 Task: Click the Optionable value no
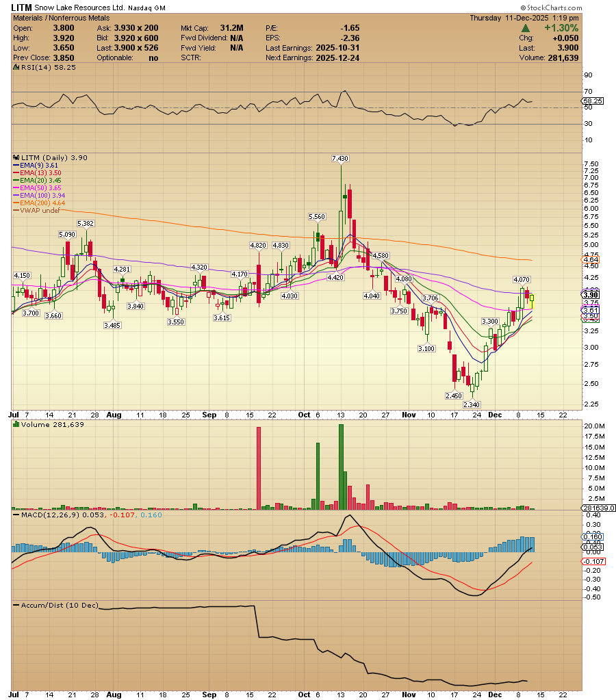point(153,58)
